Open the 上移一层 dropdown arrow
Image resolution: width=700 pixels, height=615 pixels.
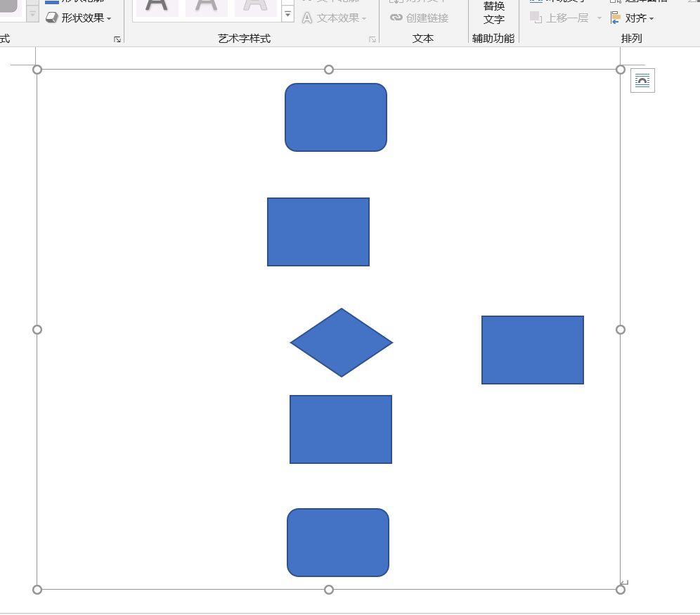pyautogui.click(x=599, y=18)
